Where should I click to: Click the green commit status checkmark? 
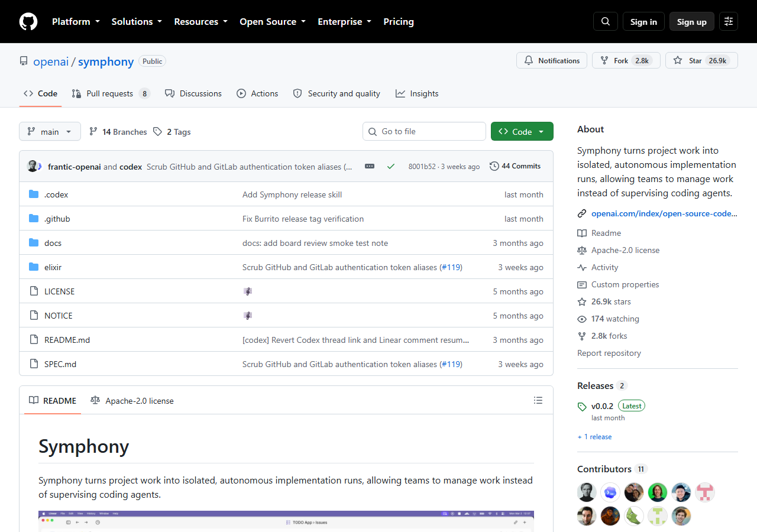[391, 167]
